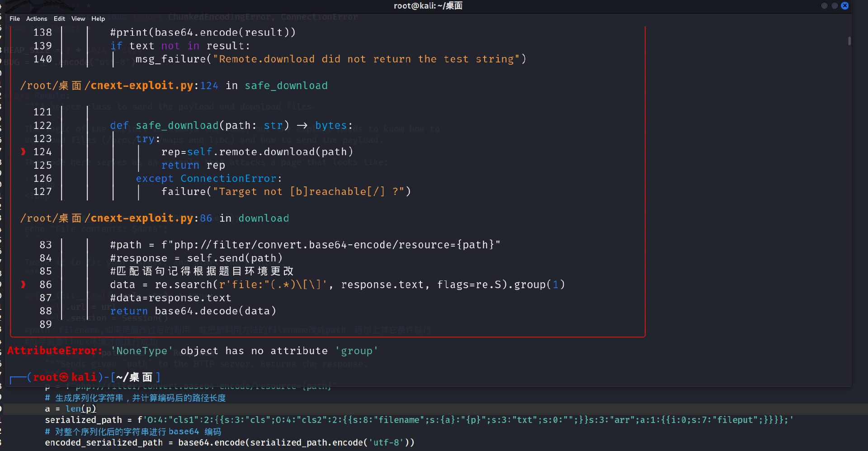
Task: Click the red "AttributeError:" label
Action: click(x=55, y=351)
